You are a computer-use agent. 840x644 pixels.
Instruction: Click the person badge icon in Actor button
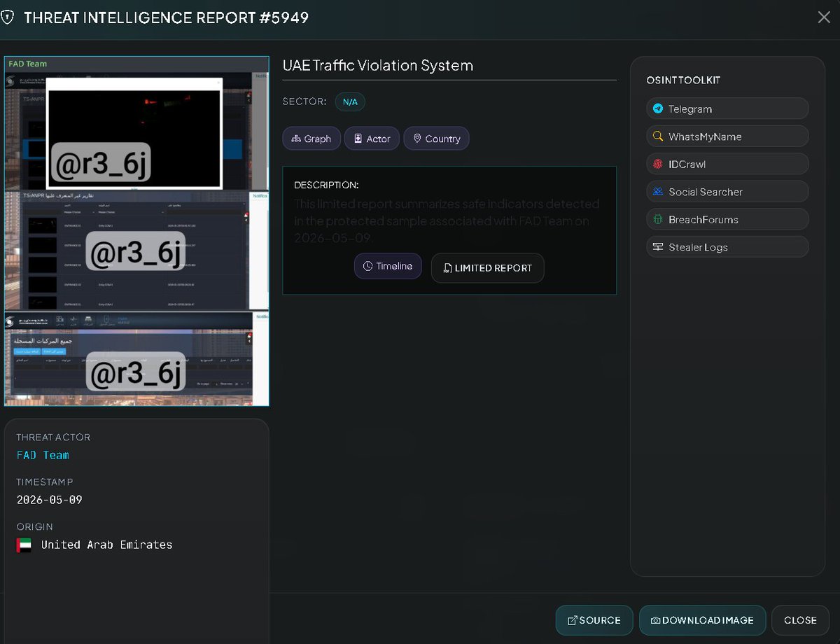click(x=358, y=139)
